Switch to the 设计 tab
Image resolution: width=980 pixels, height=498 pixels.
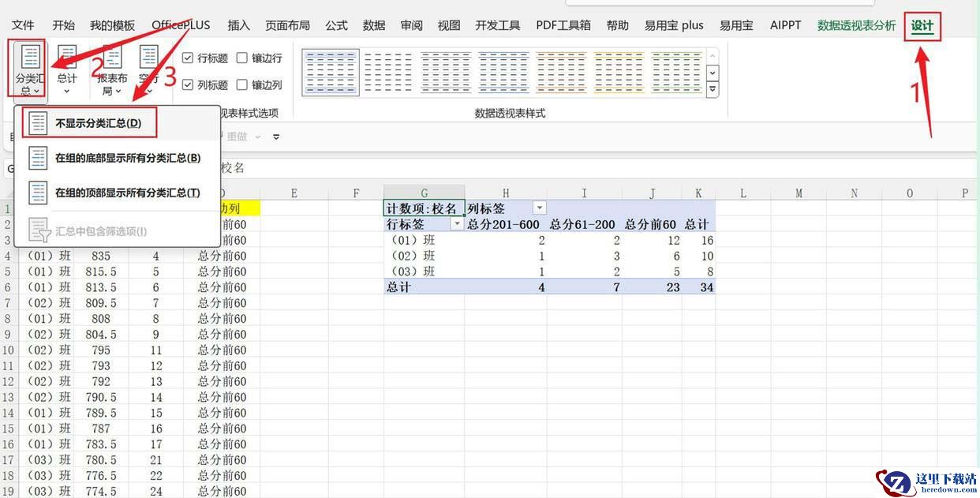click(x=922, y=26)
